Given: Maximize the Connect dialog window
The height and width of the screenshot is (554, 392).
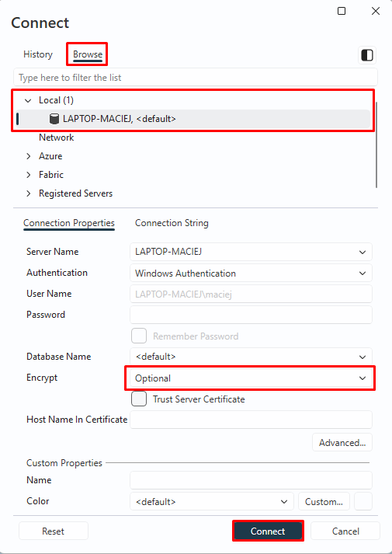Looking at the screenshot, I should pyautogui.click(x=342, y=11).
